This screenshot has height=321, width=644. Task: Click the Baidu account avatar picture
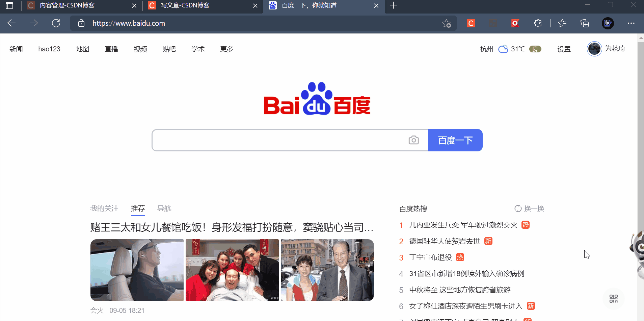(594, 49)
